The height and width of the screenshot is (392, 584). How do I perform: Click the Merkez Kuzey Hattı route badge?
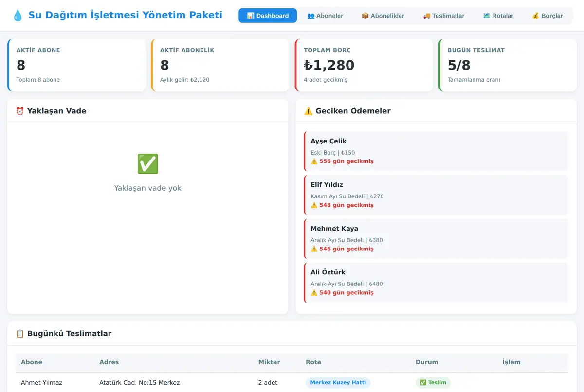click(x=338, y=383)
